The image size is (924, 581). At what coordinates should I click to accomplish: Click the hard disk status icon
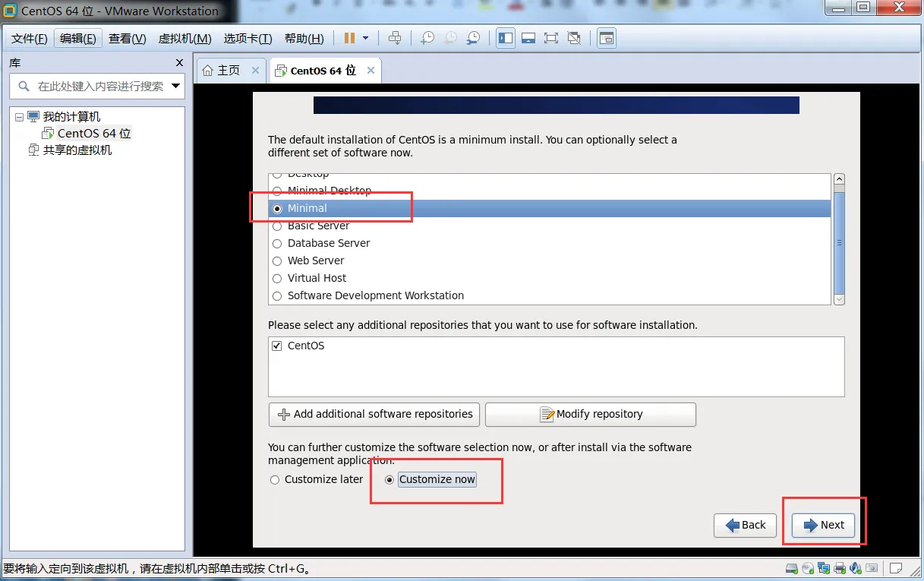(792, 568)
